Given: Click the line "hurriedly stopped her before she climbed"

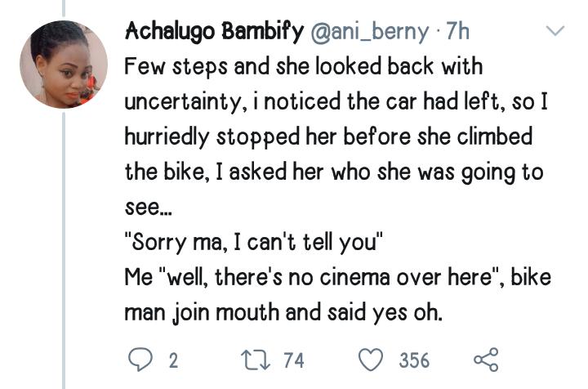Looking at the screenshot, I should pyautogui.click(x=328, y=137).
